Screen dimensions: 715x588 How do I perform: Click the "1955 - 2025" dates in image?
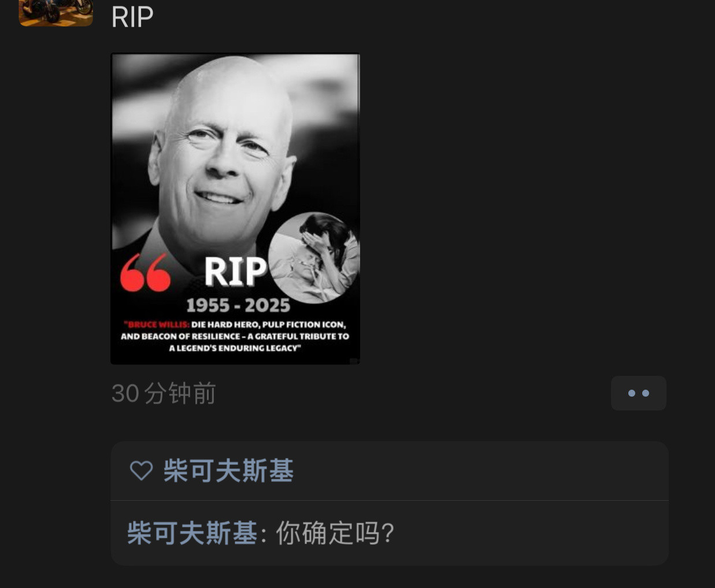coord(238,305)
